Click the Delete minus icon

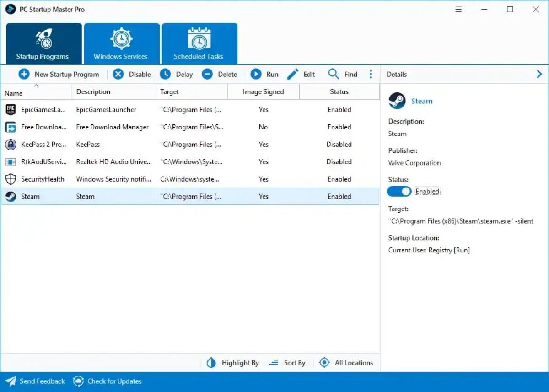tap(207, 74)
